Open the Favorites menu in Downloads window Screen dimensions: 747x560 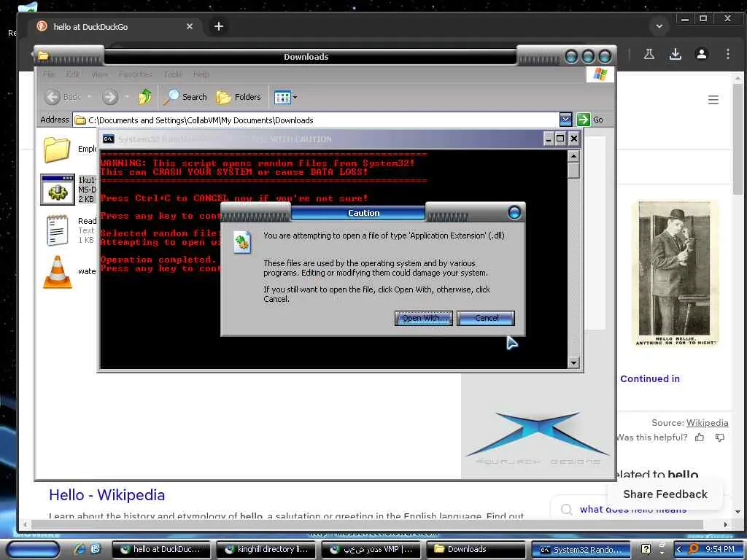[x=135, y=74]
